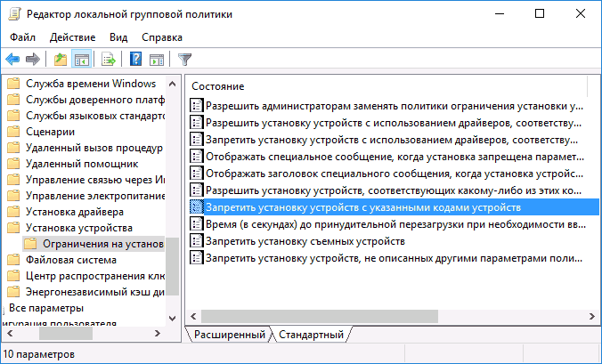Select Запретить установку устройств с указанными кодами
This screenshot has height=364, width=602.
394,207
